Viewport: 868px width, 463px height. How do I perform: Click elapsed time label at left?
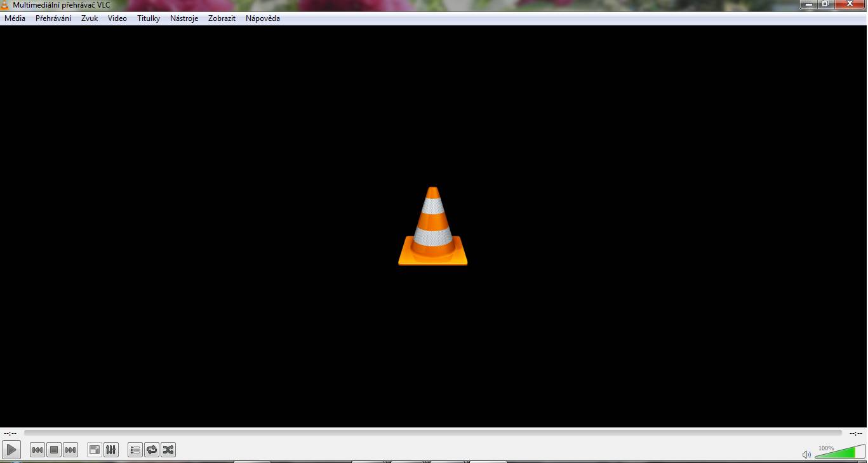tap(10, 433)
